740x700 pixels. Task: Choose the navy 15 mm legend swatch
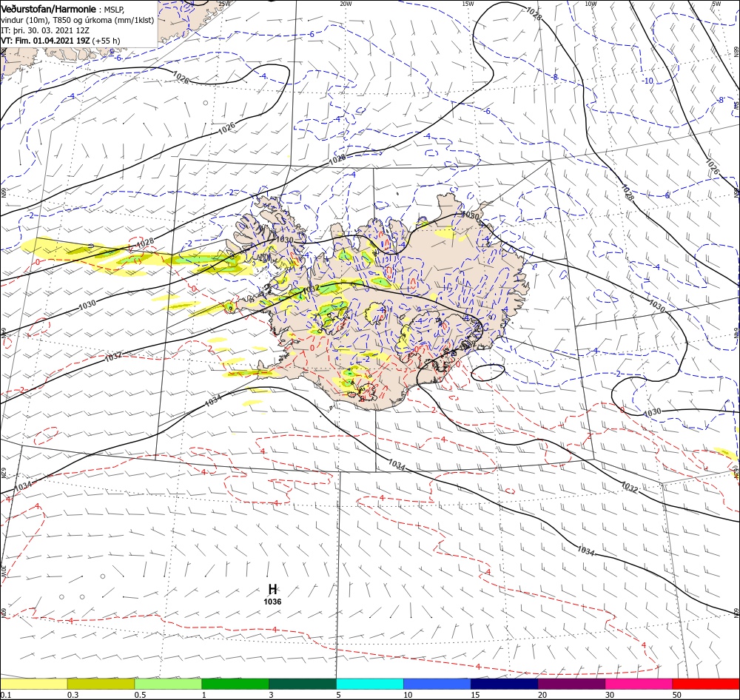[504, 684]
